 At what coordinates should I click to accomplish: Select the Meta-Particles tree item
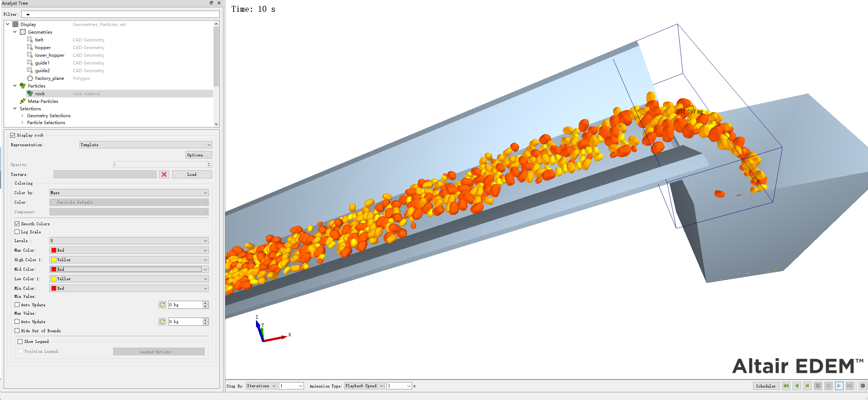point(43,101)
